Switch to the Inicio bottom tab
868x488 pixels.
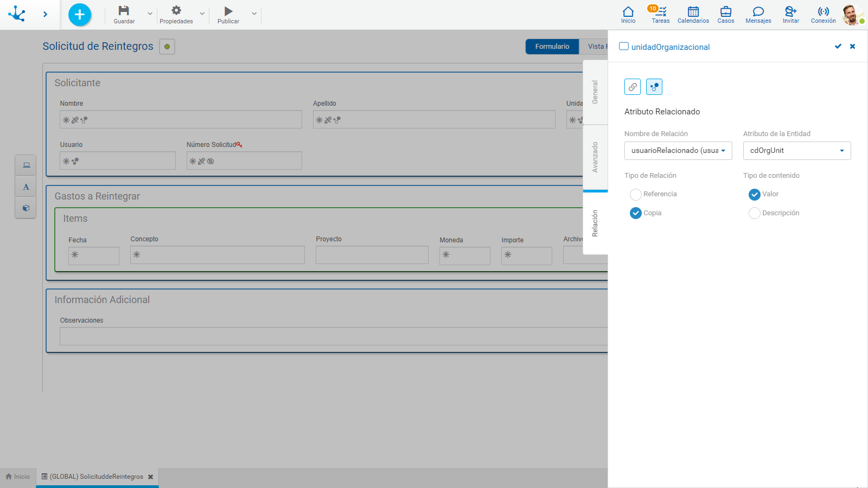[x=18, y=477]
